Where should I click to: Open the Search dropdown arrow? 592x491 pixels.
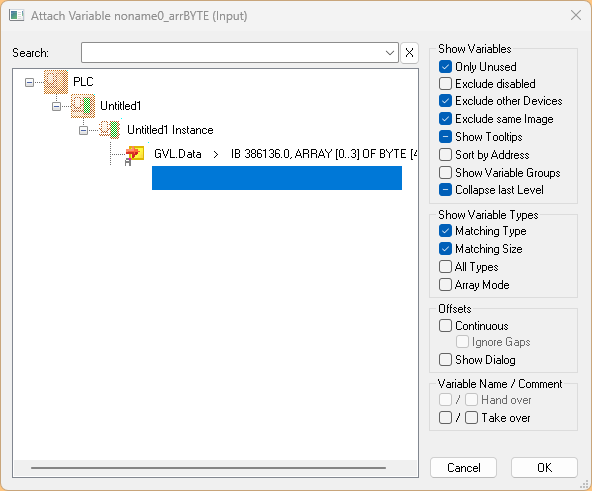[x=390, y=52]
